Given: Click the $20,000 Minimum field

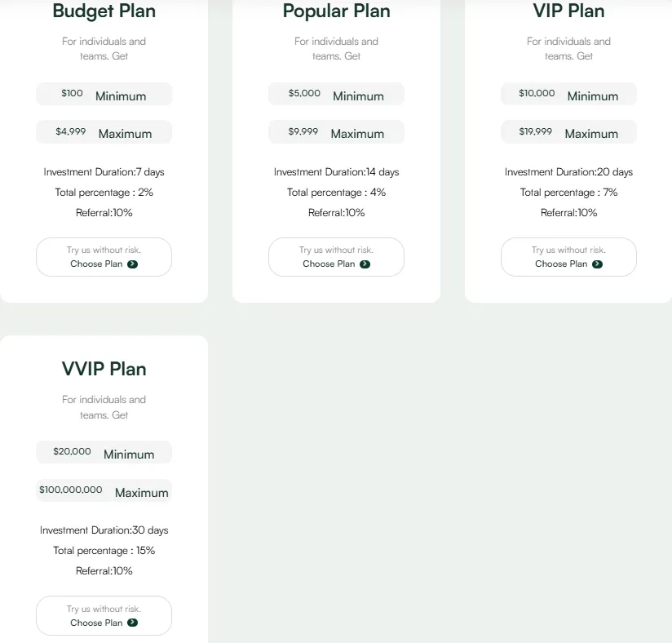Looking at the screenshot, I should (104, 453).
